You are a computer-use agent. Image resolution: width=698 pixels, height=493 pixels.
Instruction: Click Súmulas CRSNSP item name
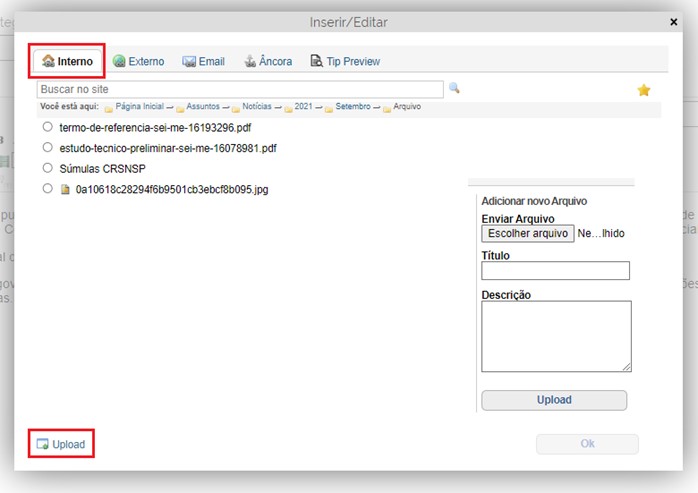102,169
